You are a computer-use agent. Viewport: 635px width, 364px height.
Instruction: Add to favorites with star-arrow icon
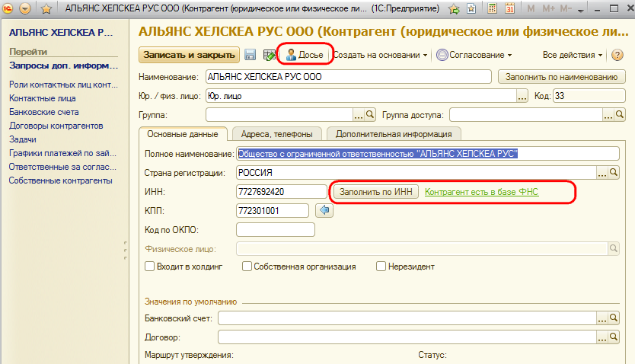pos(454,8)
